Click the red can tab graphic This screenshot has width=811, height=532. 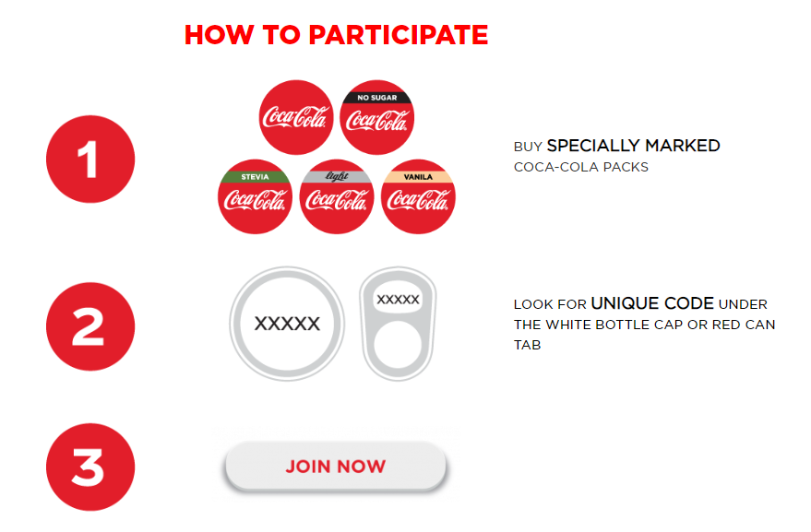(396, 325)
